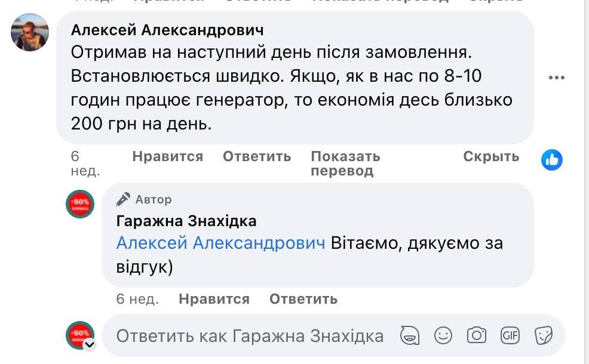Open the avatar sticker picker icon
The width and height of the screenshot is (589, 364).
click(x=409, y=335)
